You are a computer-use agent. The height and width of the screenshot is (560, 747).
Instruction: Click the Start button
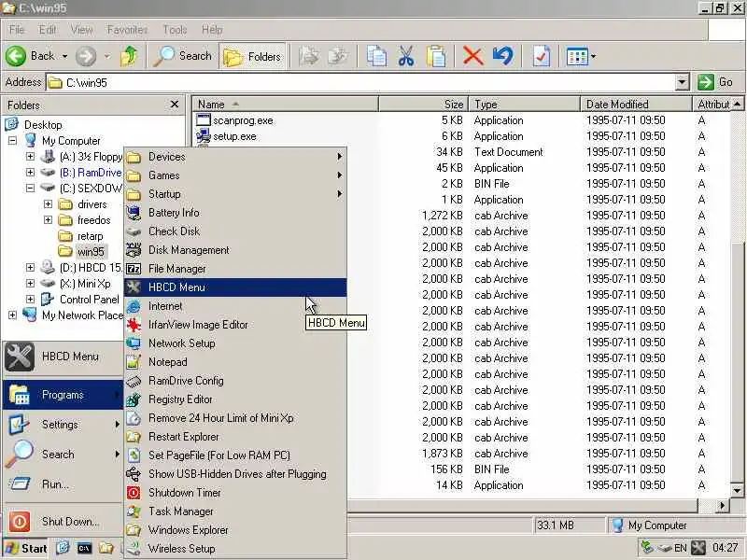(26, 549)
